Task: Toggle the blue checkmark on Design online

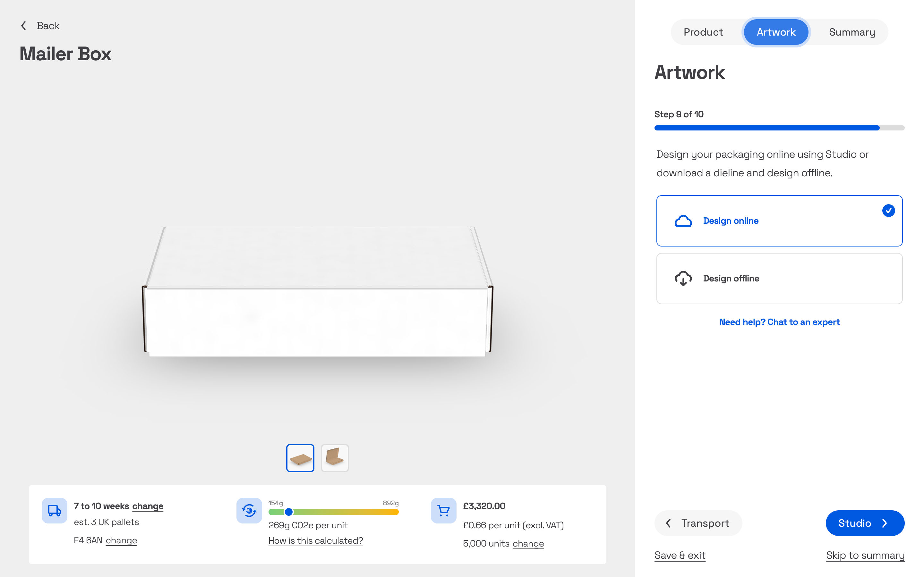Action: tap(888, 211)
